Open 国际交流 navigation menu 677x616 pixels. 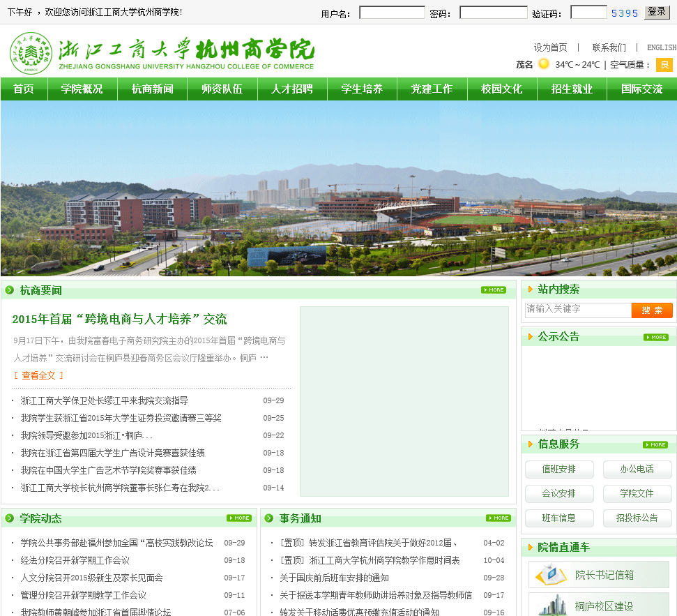point(641,89)
